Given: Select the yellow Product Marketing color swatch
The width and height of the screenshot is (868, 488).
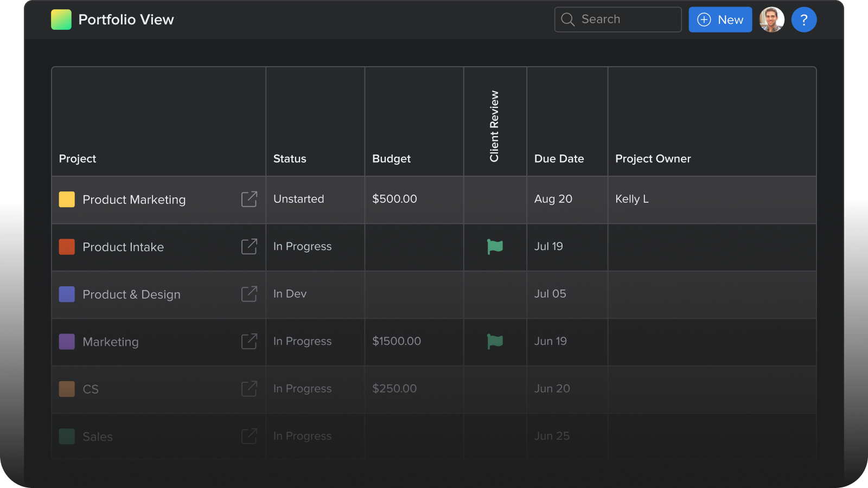Looking at the screenshot, I should pyautogui.click(x=67, y=200).
